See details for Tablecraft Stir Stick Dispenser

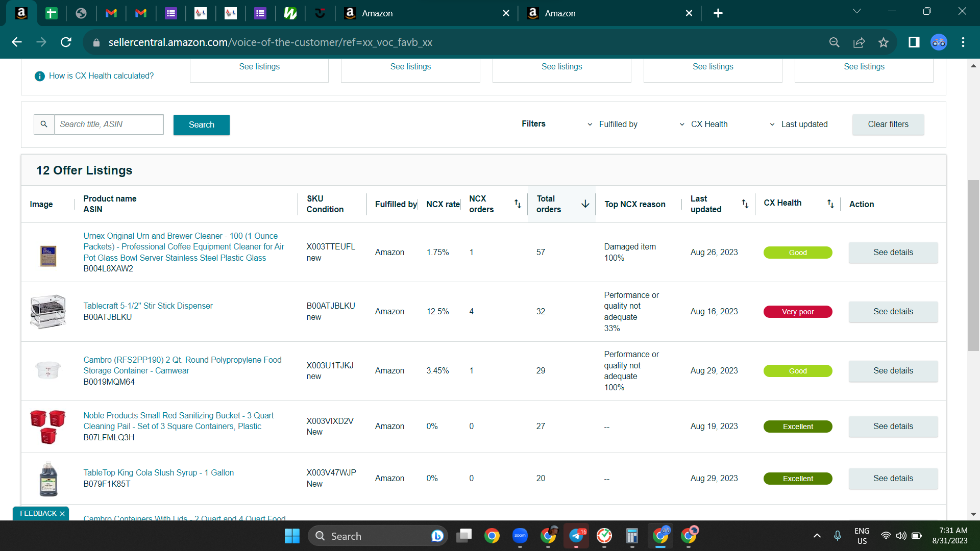893,312
